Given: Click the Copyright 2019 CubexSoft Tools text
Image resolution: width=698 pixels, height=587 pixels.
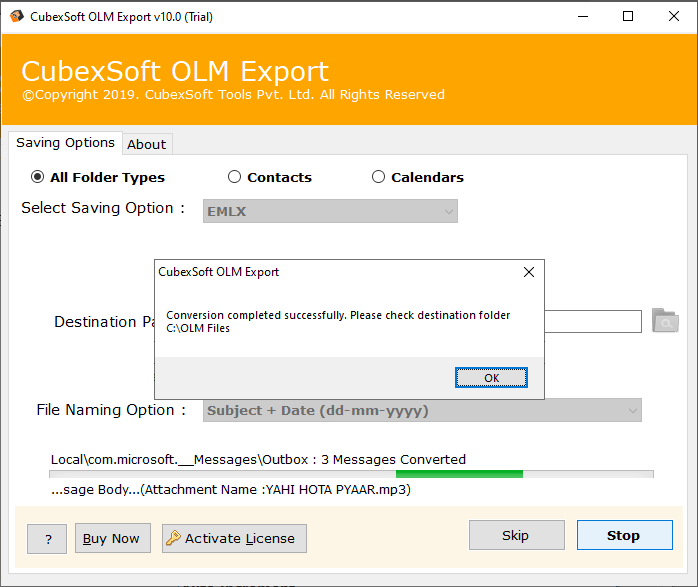Looking at the screenshot, I should click(234, 95).
